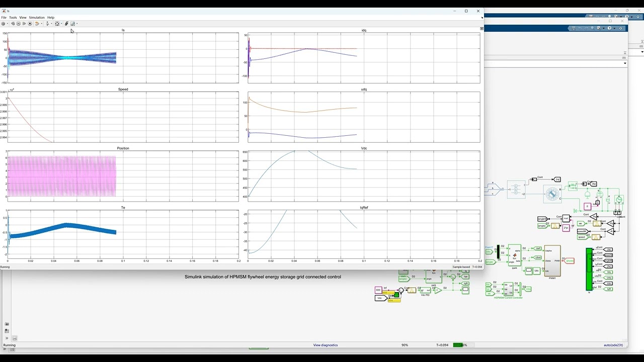Click search icon in front Simulink toolstrip
Viewport: 644px width, 362px height.
coord(593,28)
